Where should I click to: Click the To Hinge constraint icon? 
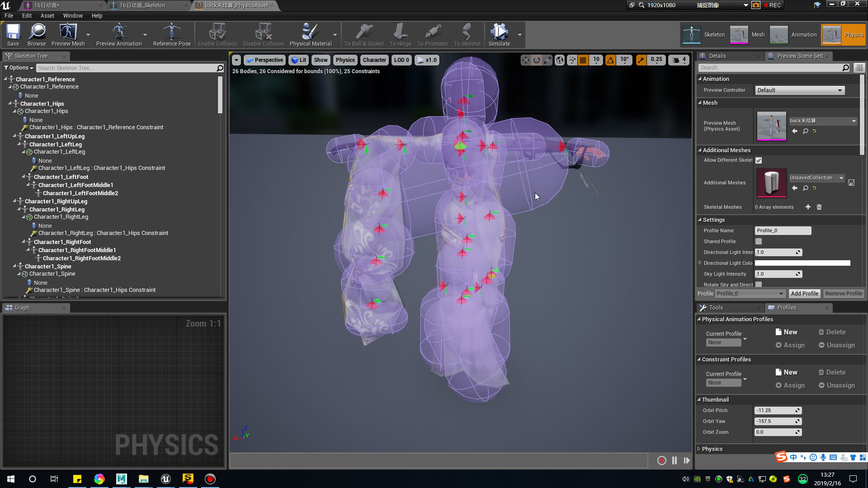tap(401, 35)
